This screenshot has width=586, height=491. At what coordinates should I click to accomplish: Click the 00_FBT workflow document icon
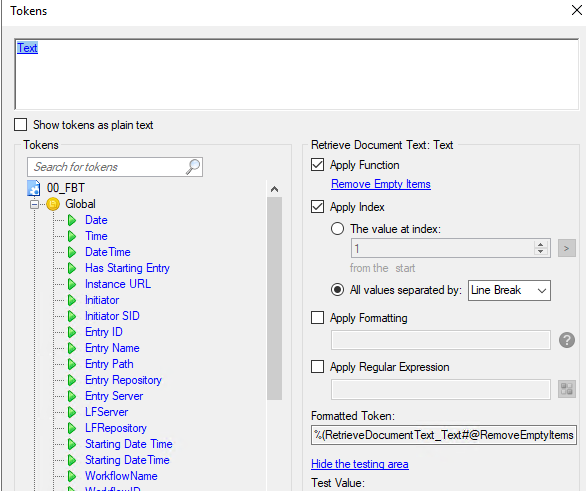pos(34,188)
